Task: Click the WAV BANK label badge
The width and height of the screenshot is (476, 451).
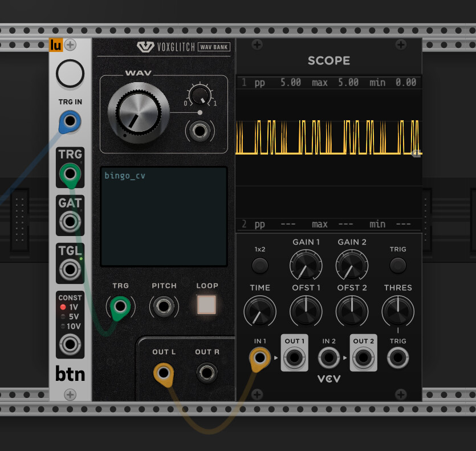Action: pyautogui.click(x=214, y=47)
